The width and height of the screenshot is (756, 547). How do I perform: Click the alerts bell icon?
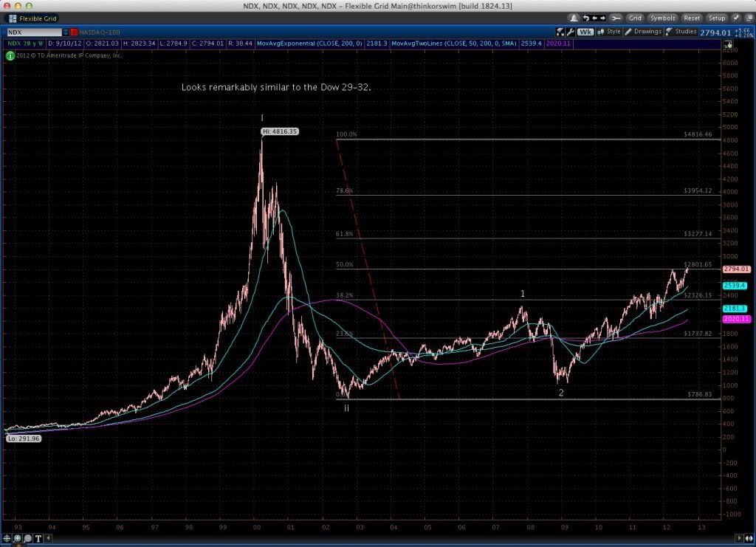573,18
